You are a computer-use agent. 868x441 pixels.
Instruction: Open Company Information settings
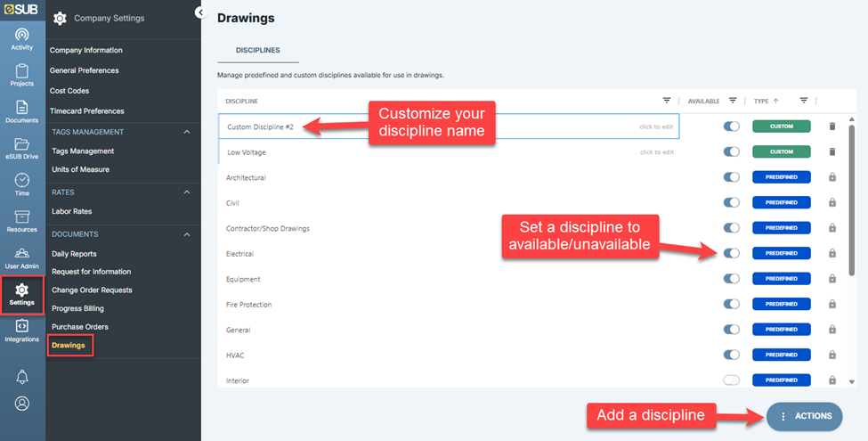[x=85, y=51]
